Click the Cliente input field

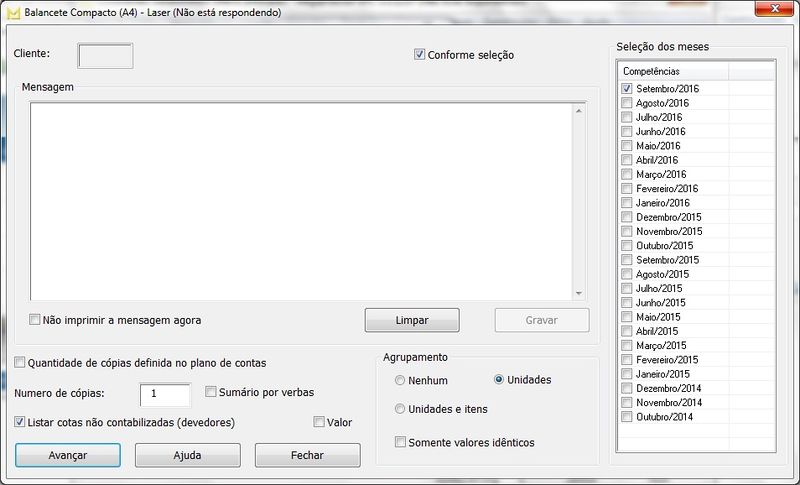[105, 56]
